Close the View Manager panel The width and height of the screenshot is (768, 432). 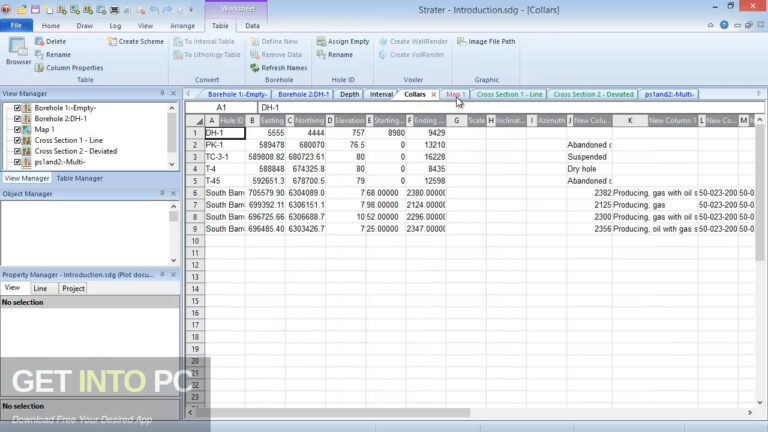pyautogui.click(x=173, y=93)
